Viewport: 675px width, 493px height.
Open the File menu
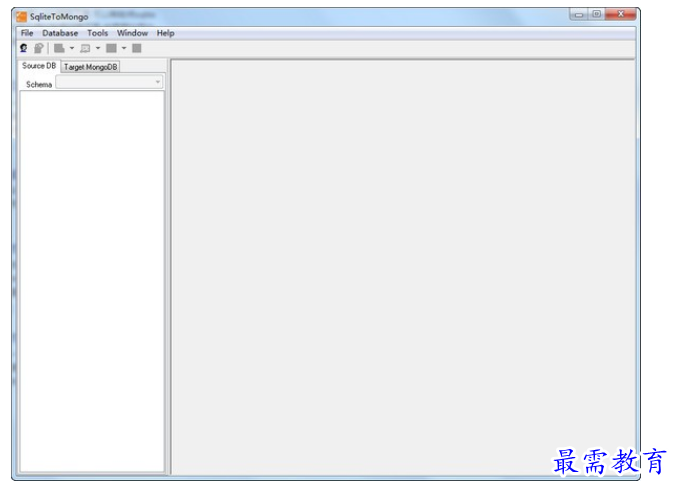pos(27,33)
